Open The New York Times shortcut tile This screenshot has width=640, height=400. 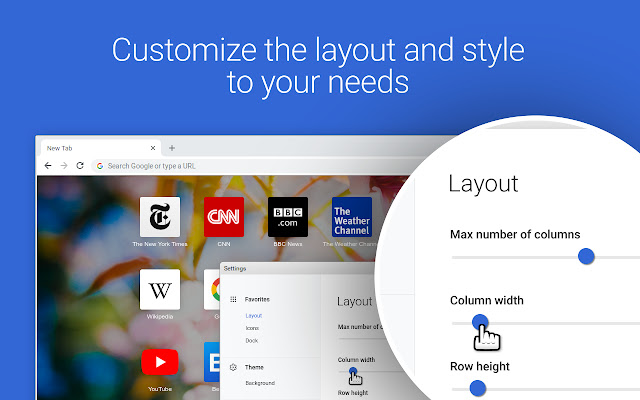[x=160, y=217]
